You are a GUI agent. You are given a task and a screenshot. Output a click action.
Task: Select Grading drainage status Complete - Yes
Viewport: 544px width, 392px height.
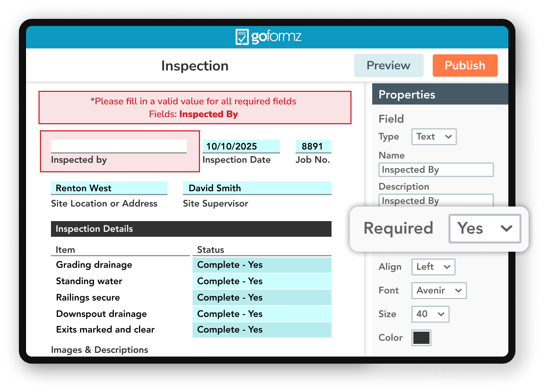pyautogui.click(x=262, y=265)
